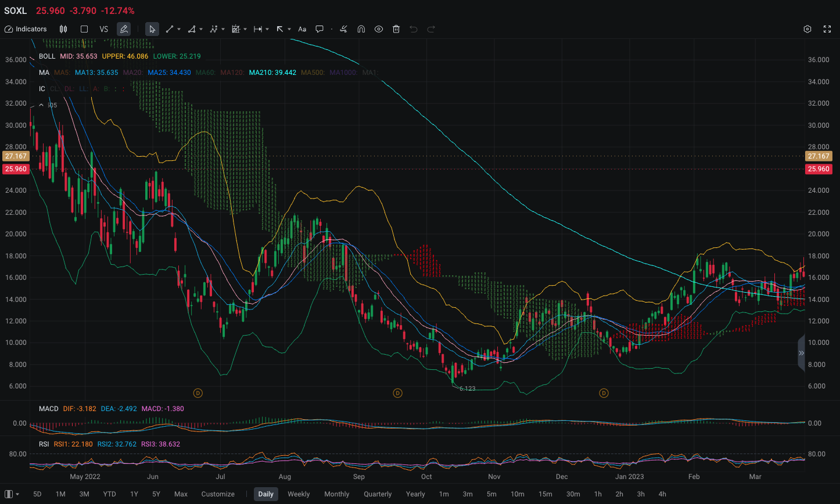
Task: Select the 3M time range
Action: (84, 494)
